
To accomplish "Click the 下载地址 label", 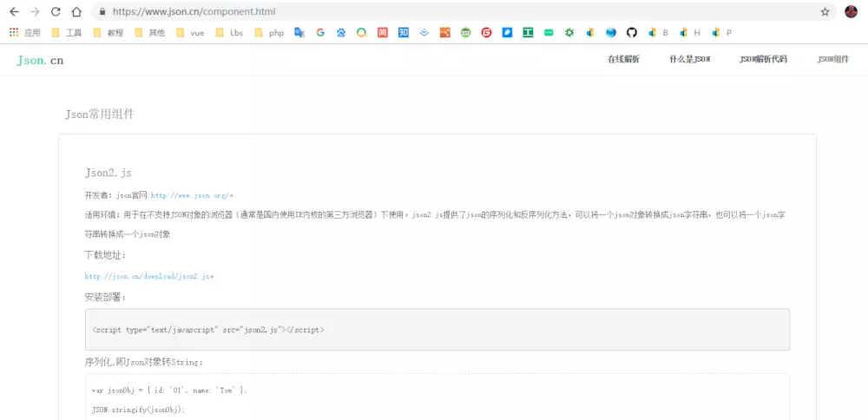I will coord(106,255).
